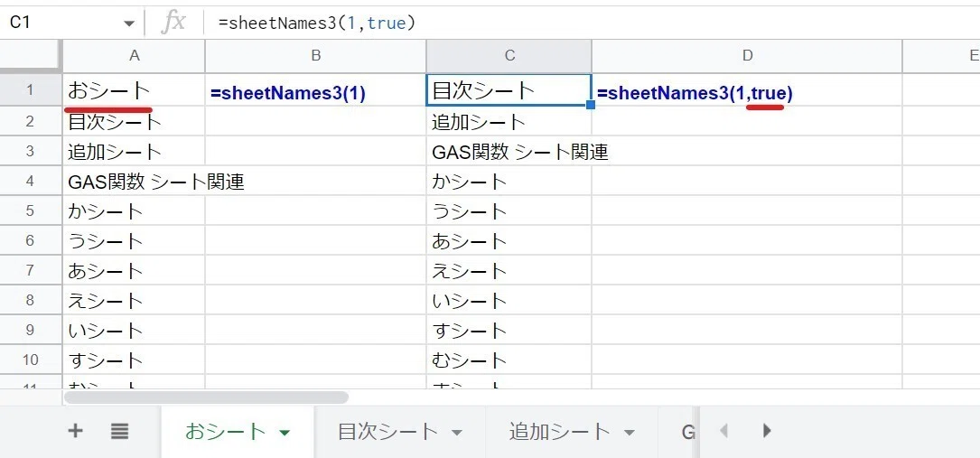Screen dimensions: 980x458
Task: Select cell A7 containing あシート
Action: pos(134,270)
